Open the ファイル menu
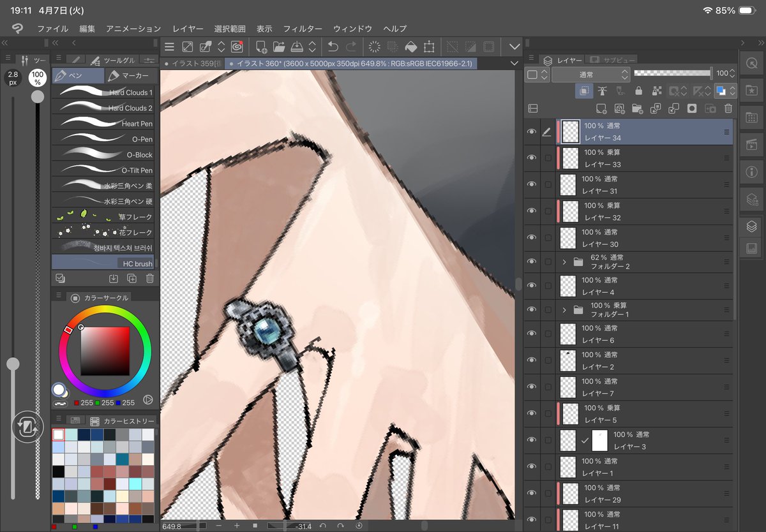The height and width of the screenshot is (532, 766). click(x=52, y=29)
